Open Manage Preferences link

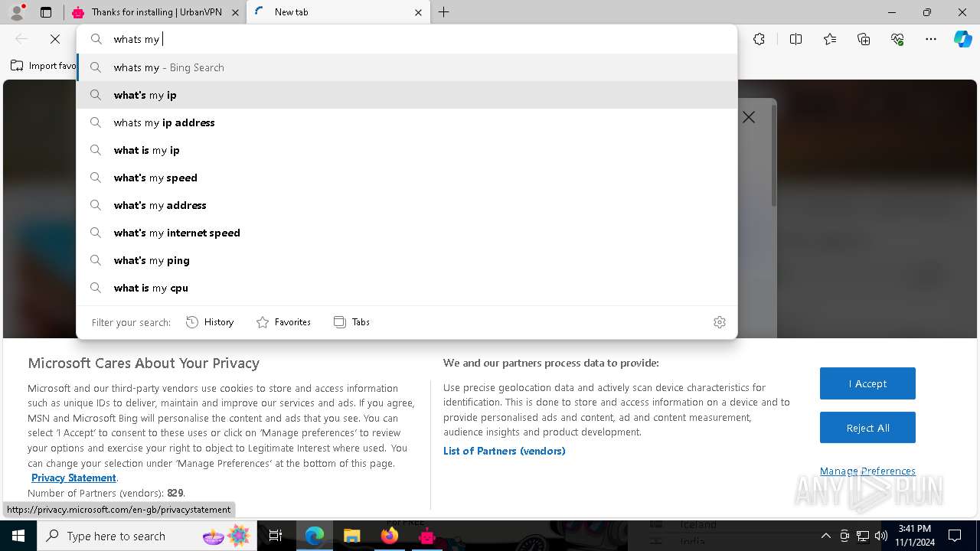pyautogui.click(x=867, y=471)
